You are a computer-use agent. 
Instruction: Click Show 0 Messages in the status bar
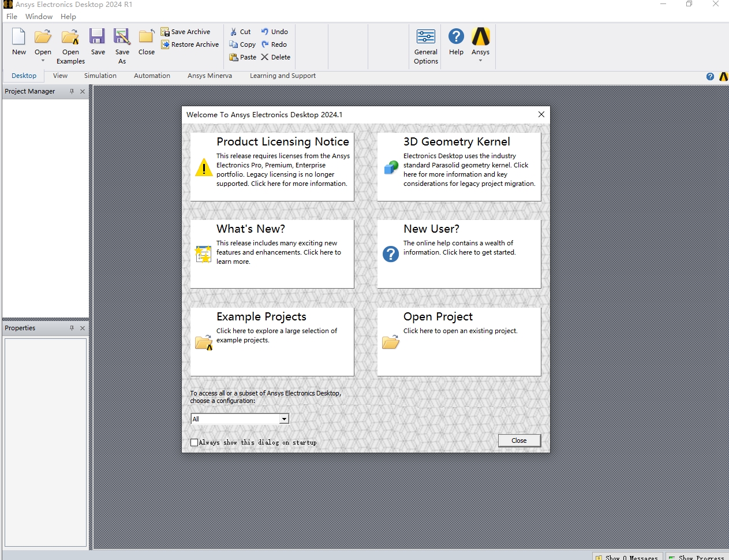(627, 557)
